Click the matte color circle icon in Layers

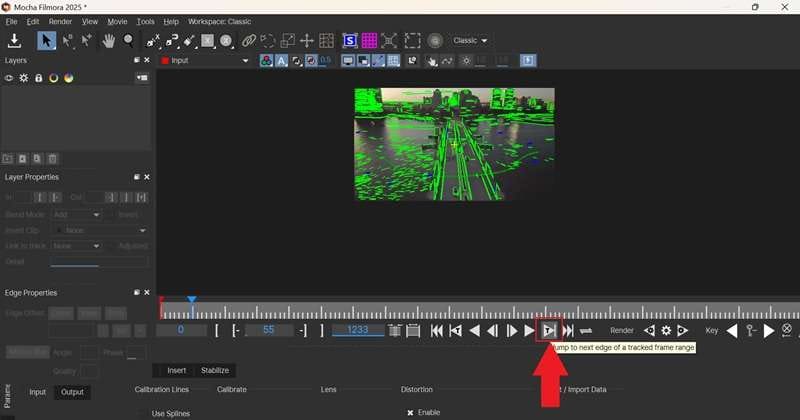coord(69,78)
